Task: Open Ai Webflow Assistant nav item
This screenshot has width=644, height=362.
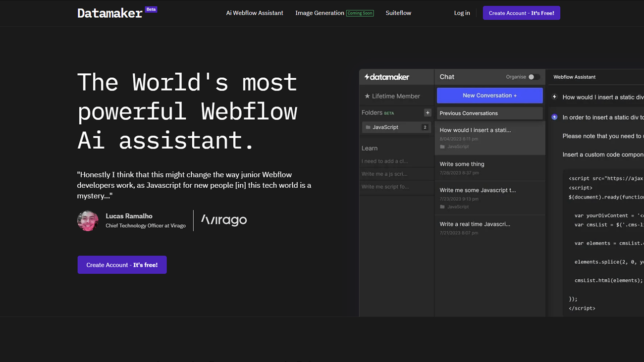Action: [255, 13]
